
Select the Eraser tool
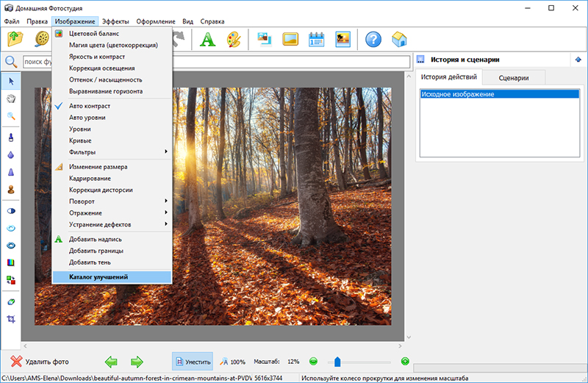click(x=11, y=301)
